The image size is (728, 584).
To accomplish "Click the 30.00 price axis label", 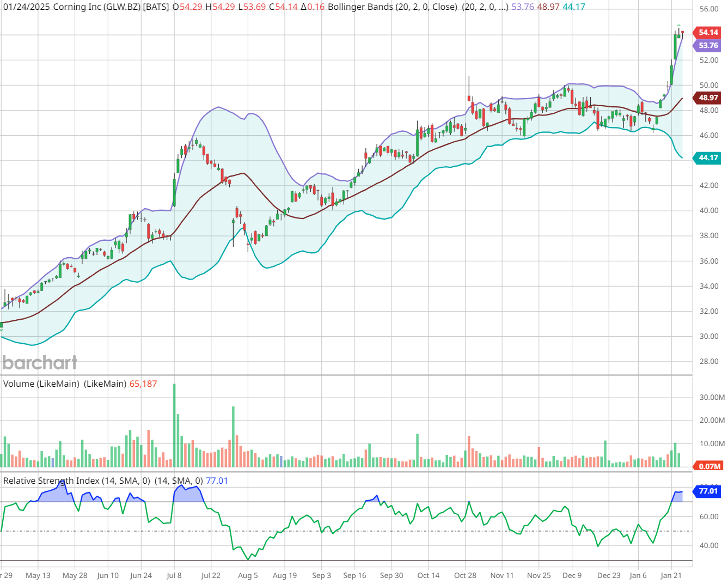I will point(709,336).
